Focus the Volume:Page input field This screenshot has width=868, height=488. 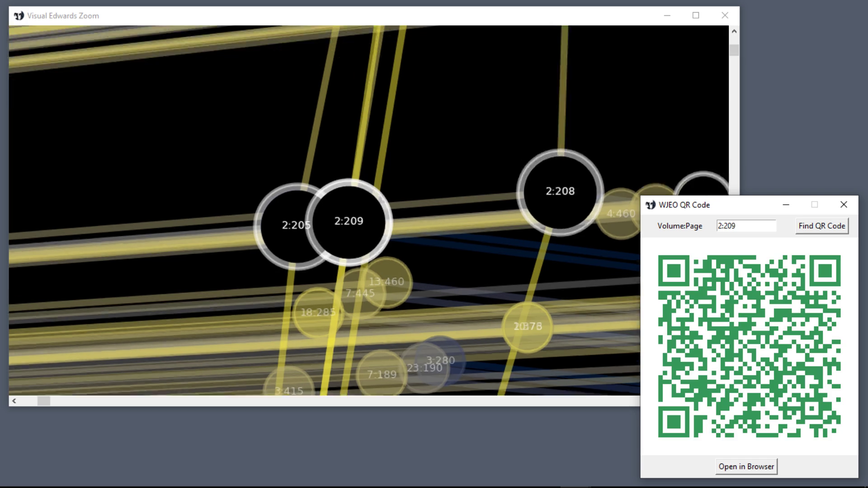pyautogui.click(x=746, y=226)
